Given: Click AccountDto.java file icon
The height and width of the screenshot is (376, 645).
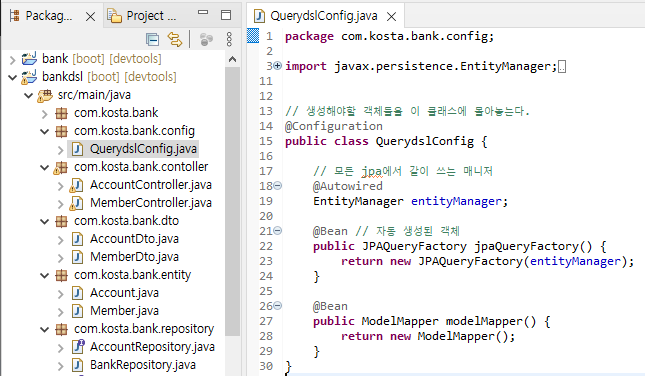Looking at the screenshot, I should [77, 239].
